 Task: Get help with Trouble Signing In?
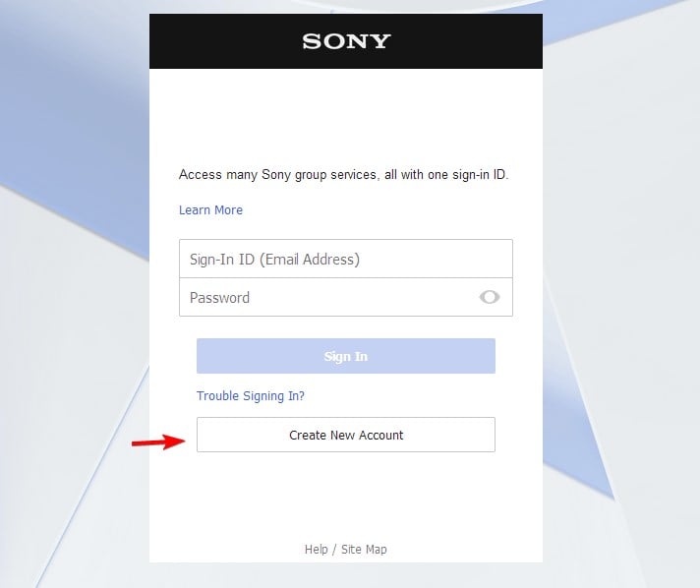(x=251, y=396)
